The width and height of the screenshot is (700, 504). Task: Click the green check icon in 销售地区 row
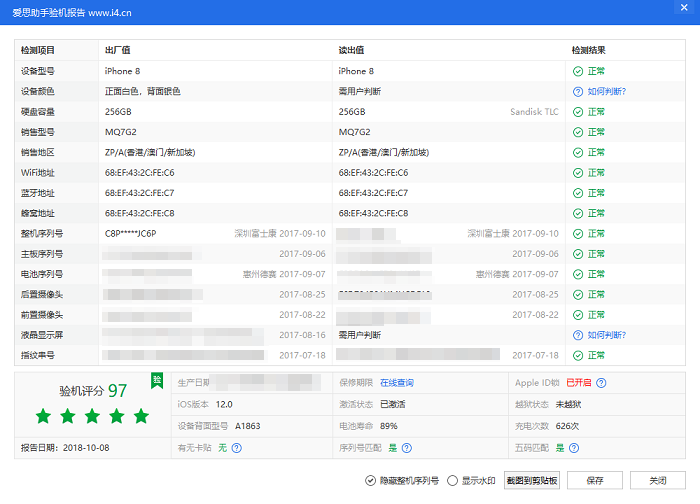(578, 153)
